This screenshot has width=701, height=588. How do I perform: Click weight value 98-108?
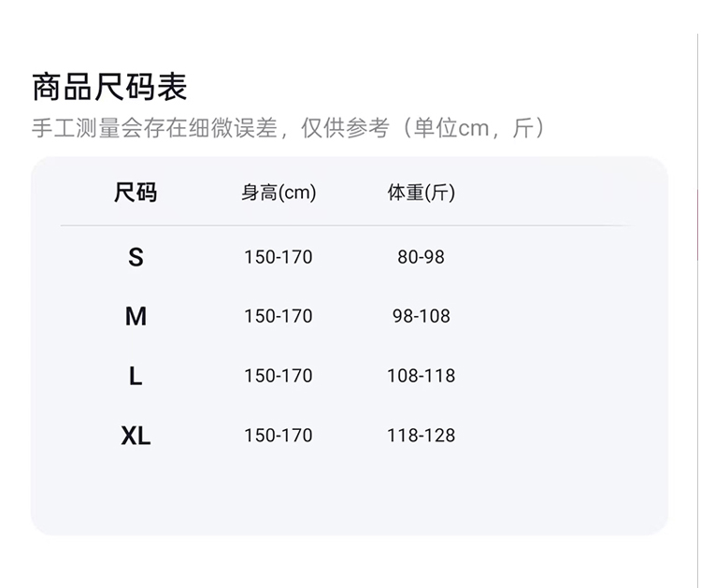coord(422,316)
